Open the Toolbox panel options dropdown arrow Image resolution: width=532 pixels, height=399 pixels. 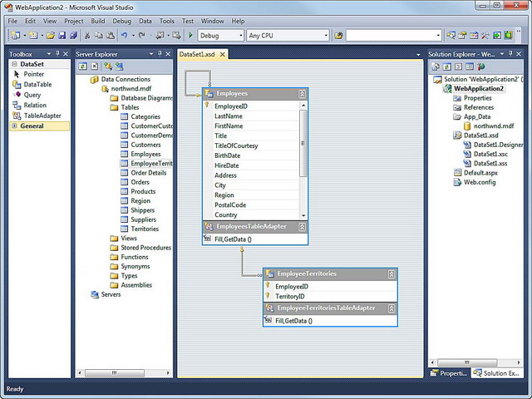tap(48, 54)
